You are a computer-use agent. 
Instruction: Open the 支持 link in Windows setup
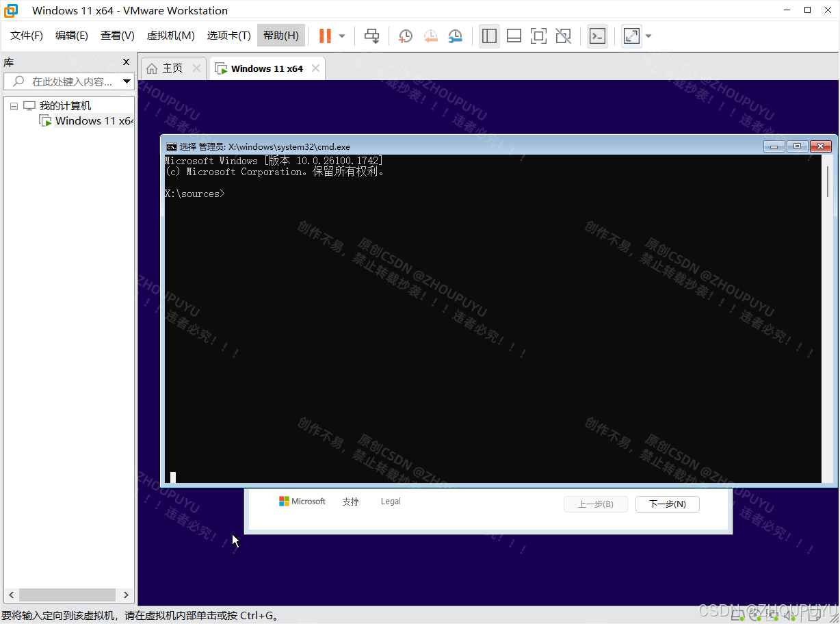[x=350, y=502]
